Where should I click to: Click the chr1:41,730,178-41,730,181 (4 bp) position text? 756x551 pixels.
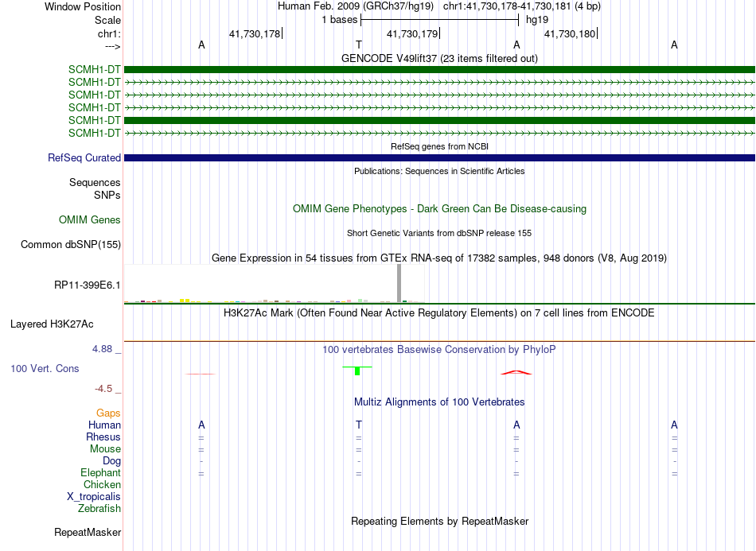tap(522, 6)
